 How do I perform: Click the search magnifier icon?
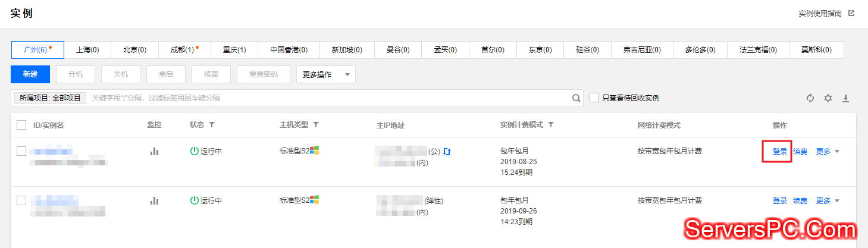(576, 98)
